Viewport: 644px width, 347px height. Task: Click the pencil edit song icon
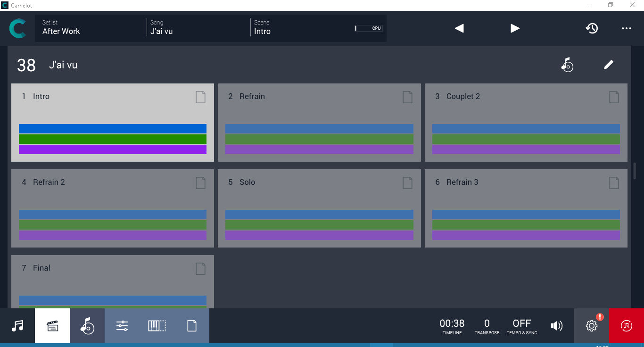pos(609,65)
